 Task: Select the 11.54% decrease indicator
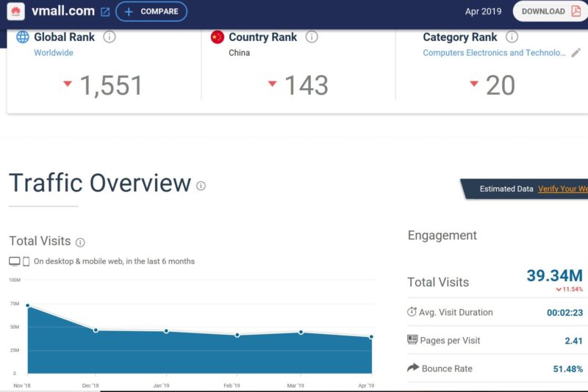(569, 289)
